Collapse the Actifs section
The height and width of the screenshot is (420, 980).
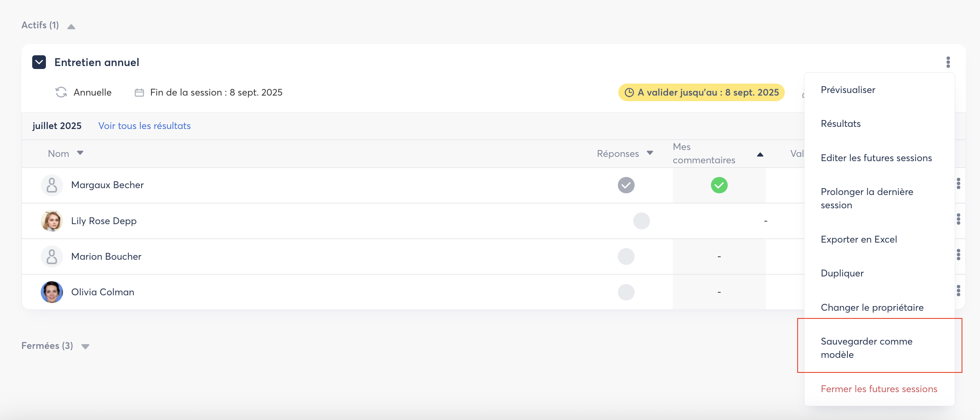click(71, 27)
